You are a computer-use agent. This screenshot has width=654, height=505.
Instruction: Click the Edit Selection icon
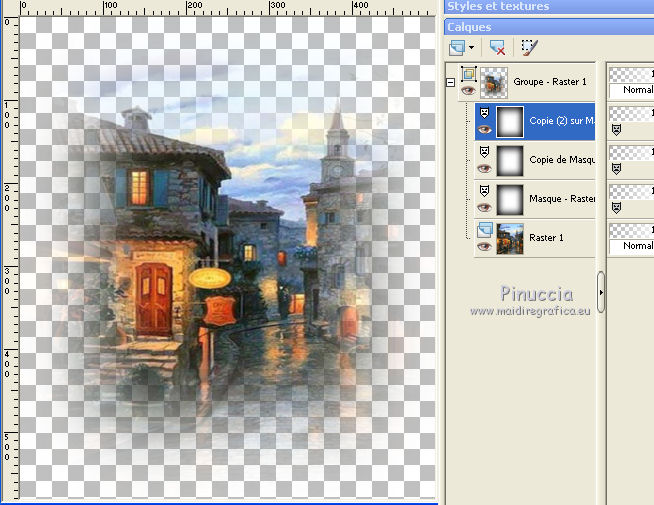[x=530, y=48]
